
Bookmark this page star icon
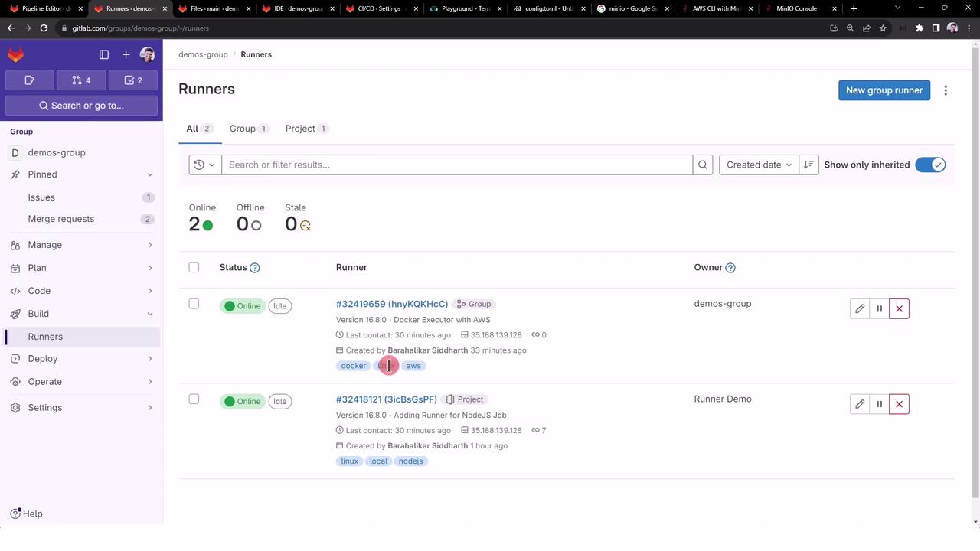pyautogui.click(x=883, y=28)
